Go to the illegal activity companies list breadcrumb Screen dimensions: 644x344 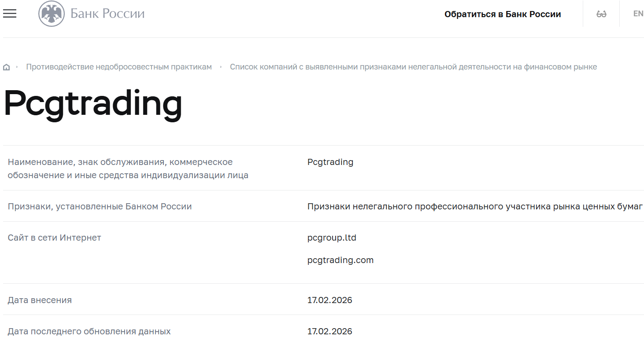click(414, 66)
